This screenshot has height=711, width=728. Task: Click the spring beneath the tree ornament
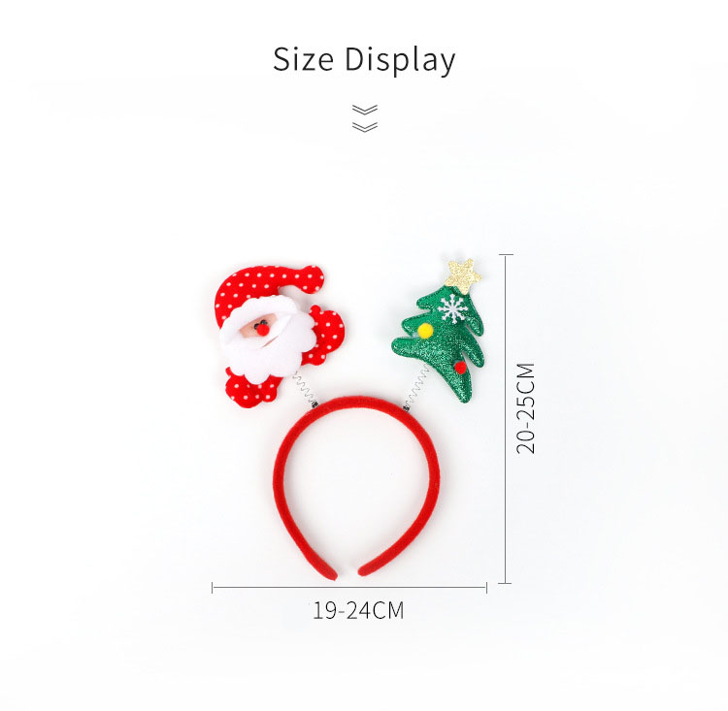414,389
